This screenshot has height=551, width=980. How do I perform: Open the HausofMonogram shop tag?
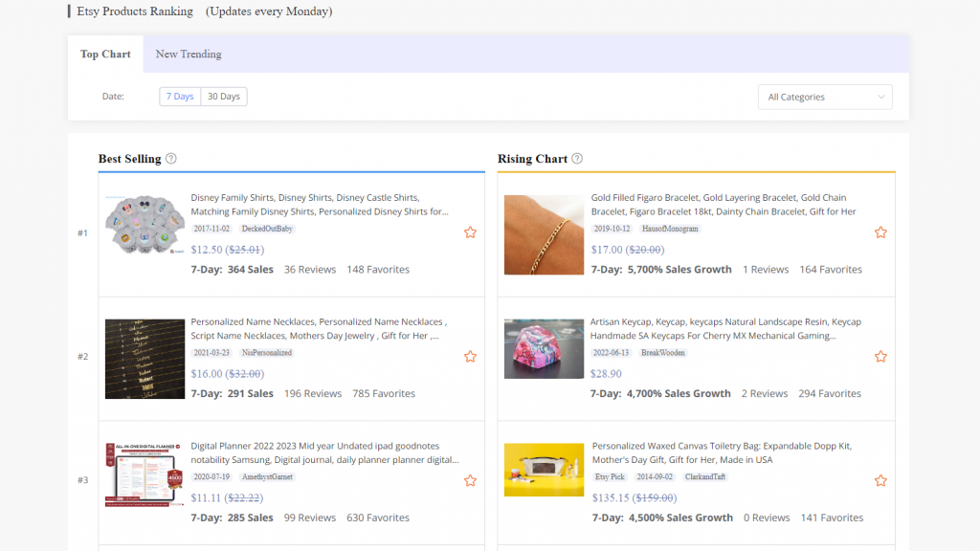670,230
